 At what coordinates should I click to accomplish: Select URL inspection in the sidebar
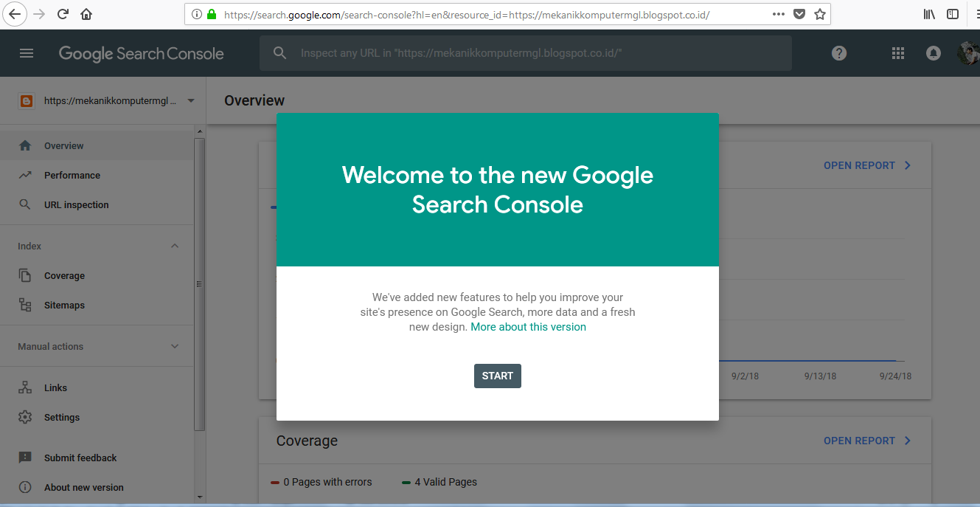point(97,204)
